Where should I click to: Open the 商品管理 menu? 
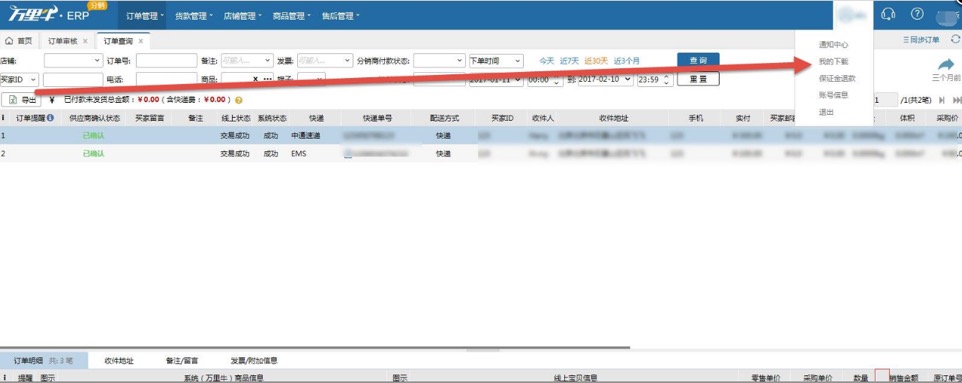pos(292,16)
